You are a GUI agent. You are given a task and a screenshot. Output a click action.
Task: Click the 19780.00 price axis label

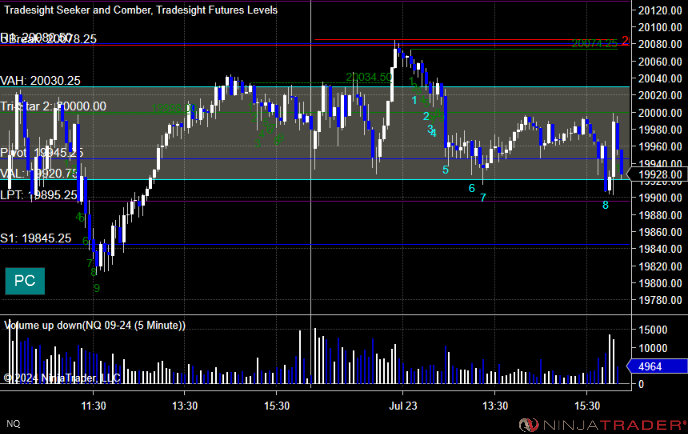[x=660, y=300]
